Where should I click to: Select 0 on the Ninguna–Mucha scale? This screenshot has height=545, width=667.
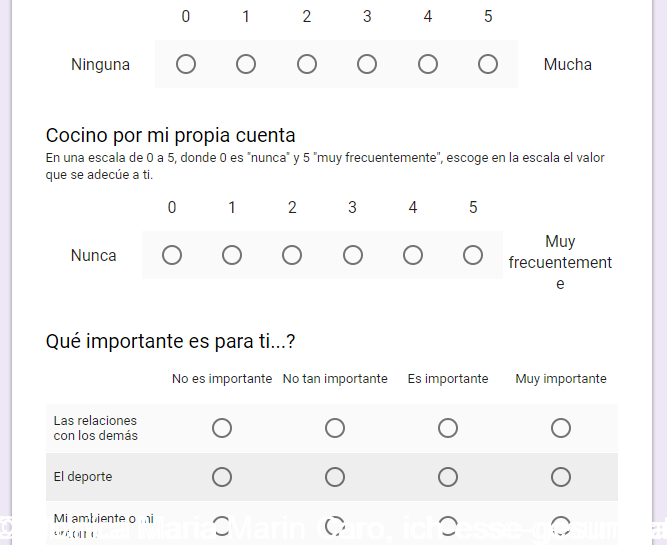(x=186, y=64)
